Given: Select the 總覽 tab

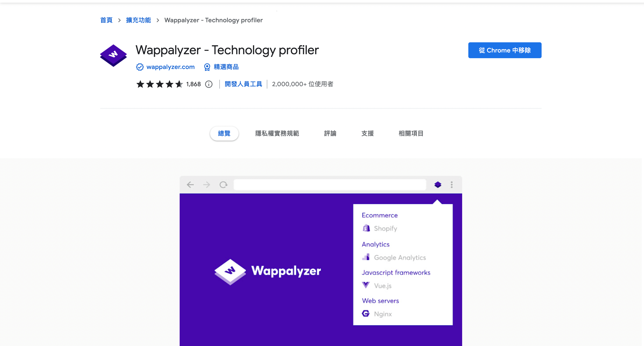Looking at the screenshot, I should 224,133.
